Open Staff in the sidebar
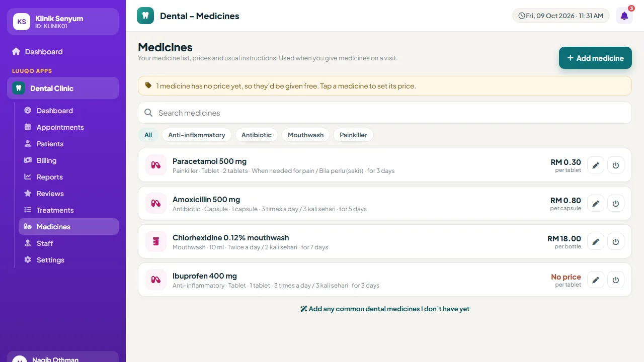This screenshot has width=644, height=362. coord(68,243)
